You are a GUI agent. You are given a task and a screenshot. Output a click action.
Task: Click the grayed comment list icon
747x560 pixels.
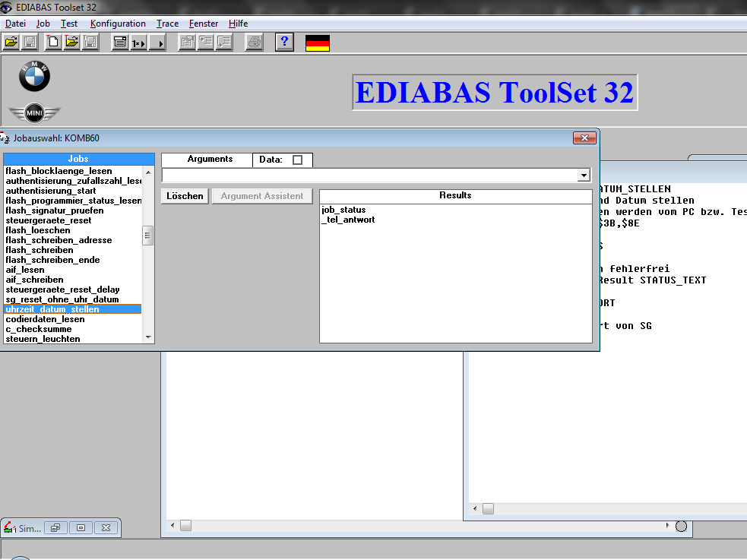tap(224, 43)
